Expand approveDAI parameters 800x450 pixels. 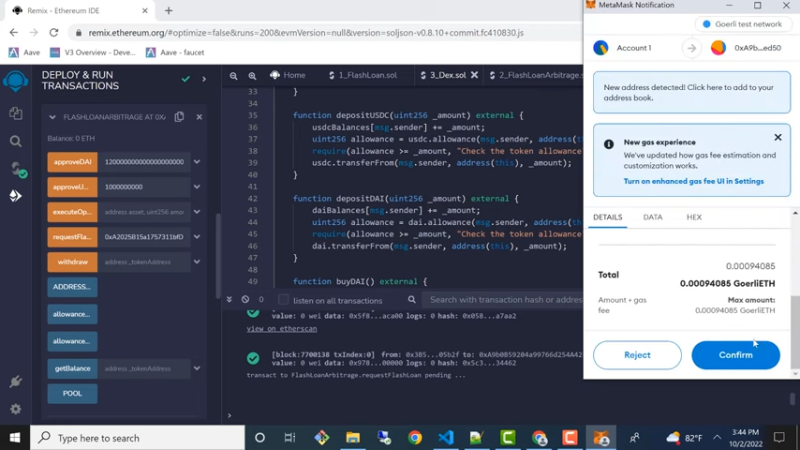click(197, 162)
